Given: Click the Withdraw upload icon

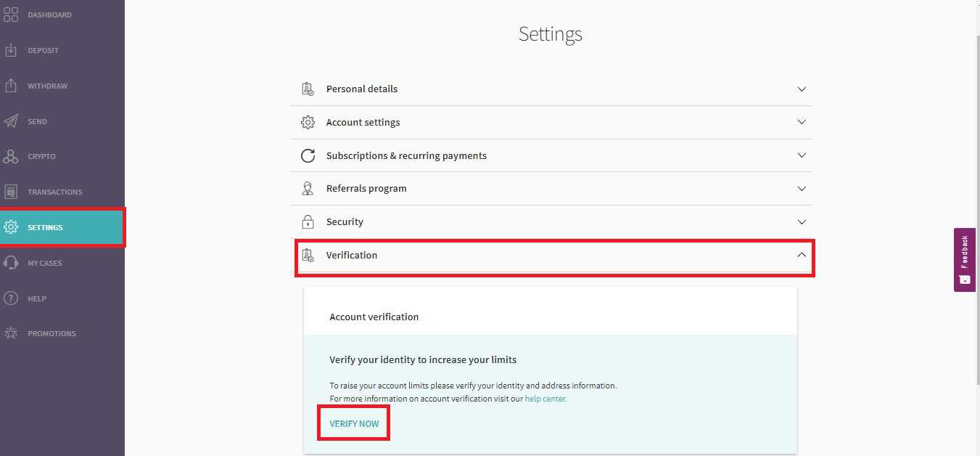Looking at the screenshot, I should click(x=11, y=86).
